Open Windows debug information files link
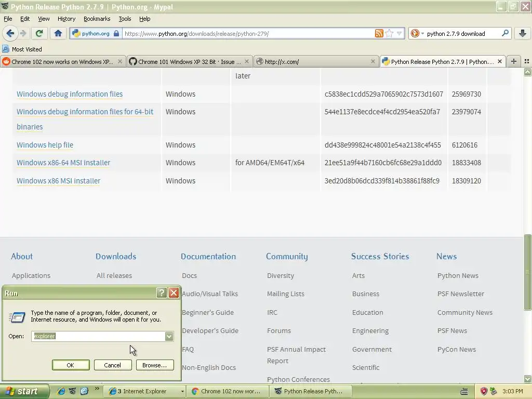 [70, 94]
